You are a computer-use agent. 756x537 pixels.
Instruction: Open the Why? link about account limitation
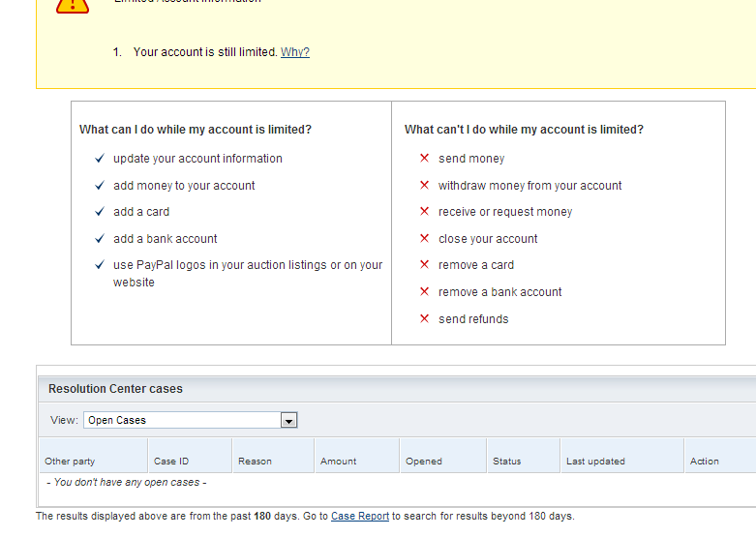pos(295,52)
